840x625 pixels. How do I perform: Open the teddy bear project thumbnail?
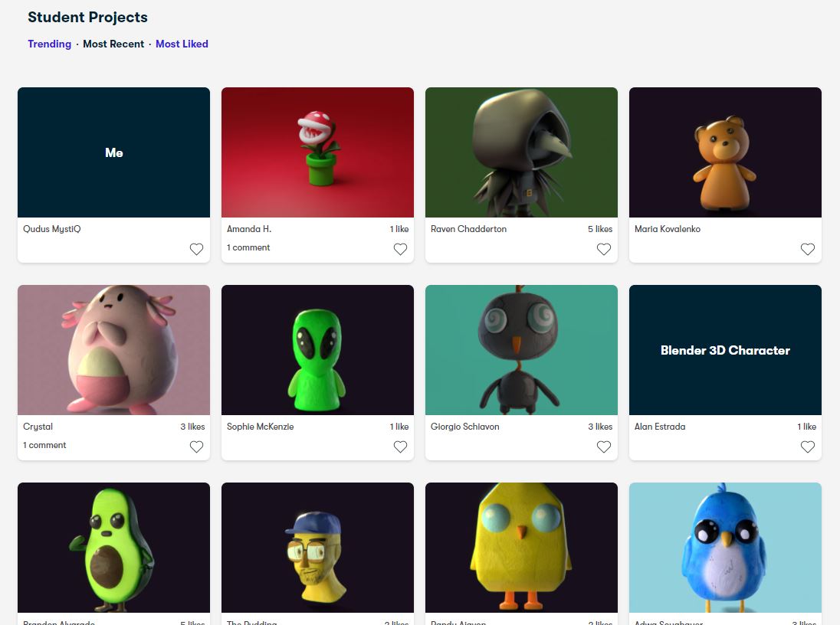(725, 152)
